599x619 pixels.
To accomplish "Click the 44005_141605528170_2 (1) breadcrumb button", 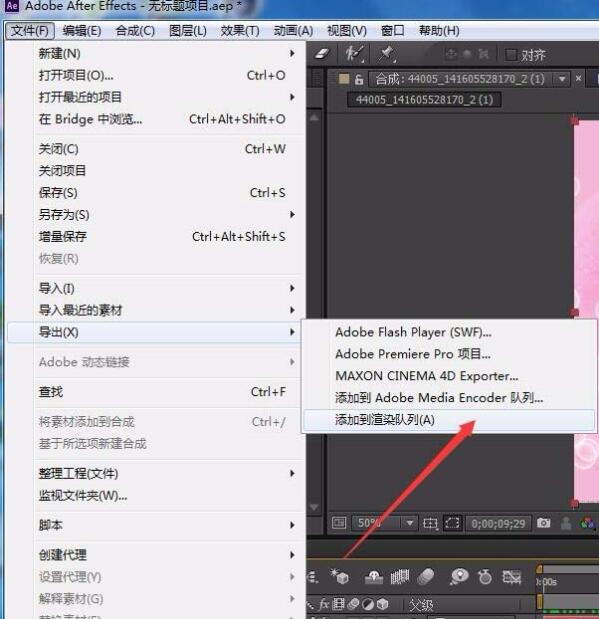I will (424, 99).
